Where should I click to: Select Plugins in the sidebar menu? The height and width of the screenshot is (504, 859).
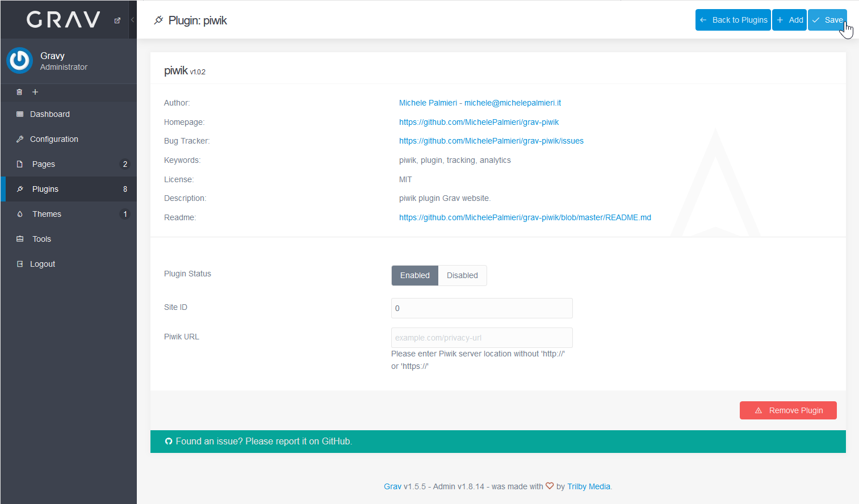pos(69,189)
